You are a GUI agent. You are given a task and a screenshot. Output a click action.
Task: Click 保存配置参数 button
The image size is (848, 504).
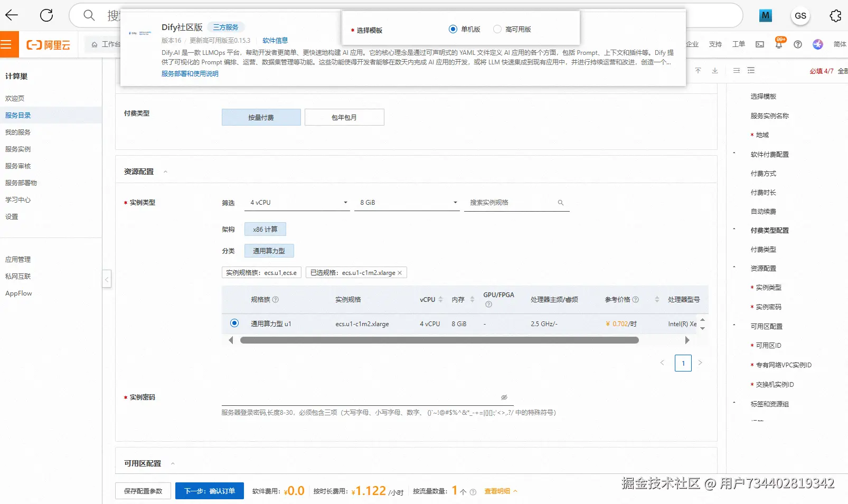(x=143, y=491)
